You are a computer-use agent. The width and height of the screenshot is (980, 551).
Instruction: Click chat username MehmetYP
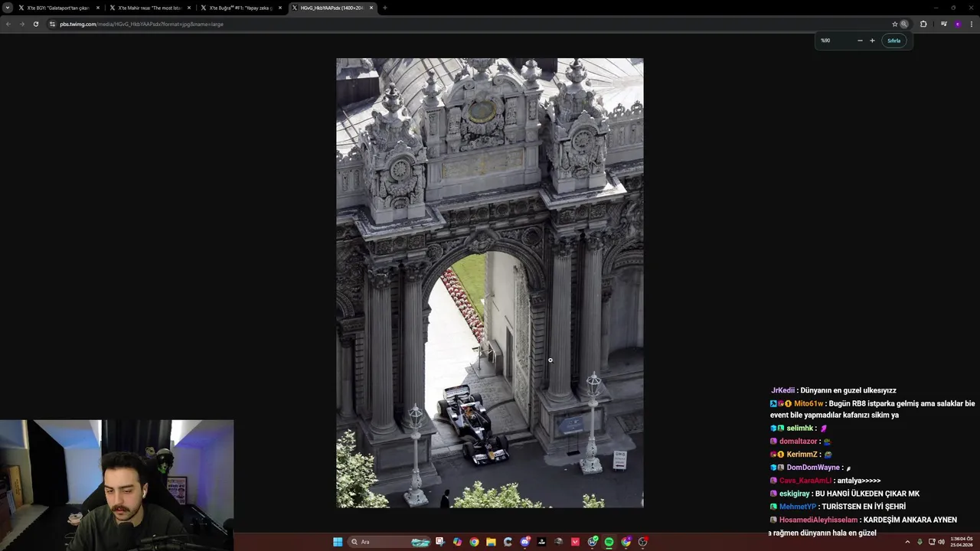[x=798, y=507]
